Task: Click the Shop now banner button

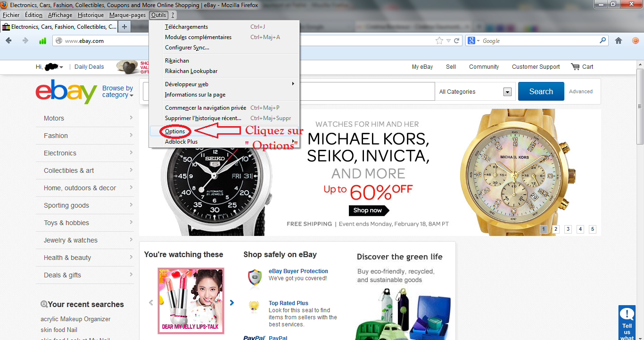Action: [369, 210]
